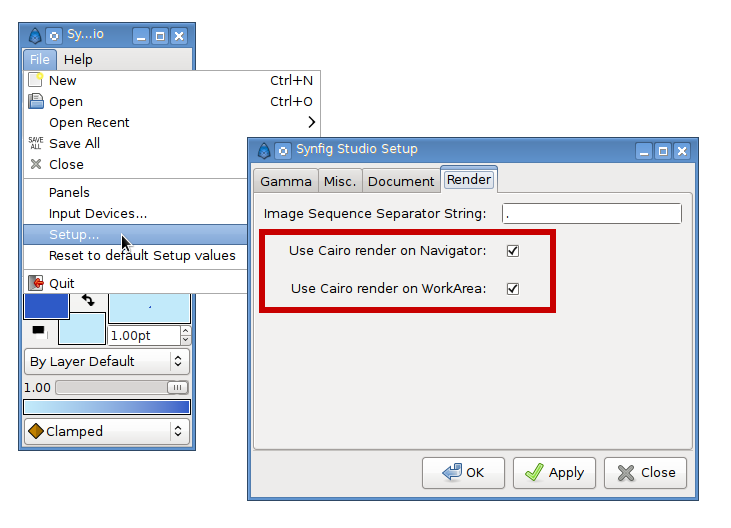Click the pin icon in Setup titlebar

pyautogui.click(x=283, y=151)
